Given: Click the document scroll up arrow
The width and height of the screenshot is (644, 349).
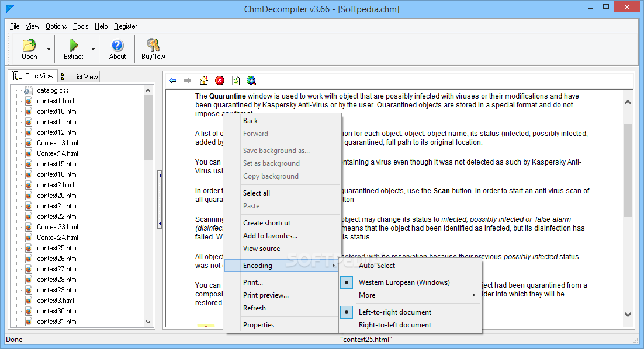Looking at the screenshot, I should point(628,103).
